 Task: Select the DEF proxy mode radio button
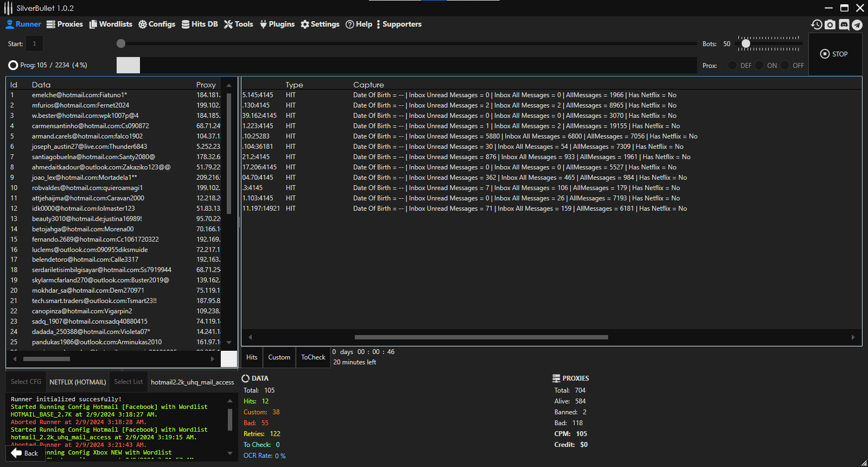pyautogui.click(x=732, y=65)
